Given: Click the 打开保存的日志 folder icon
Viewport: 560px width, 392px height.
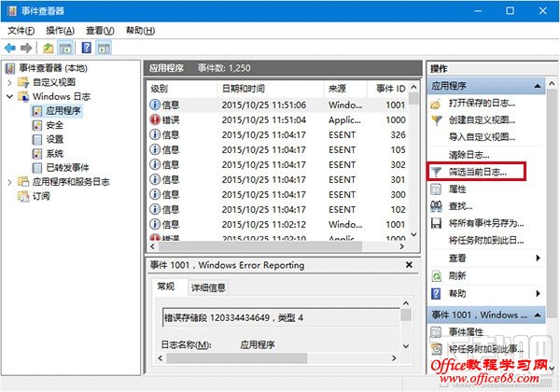Looking at the screenshot, I should [x=436, y=104].
